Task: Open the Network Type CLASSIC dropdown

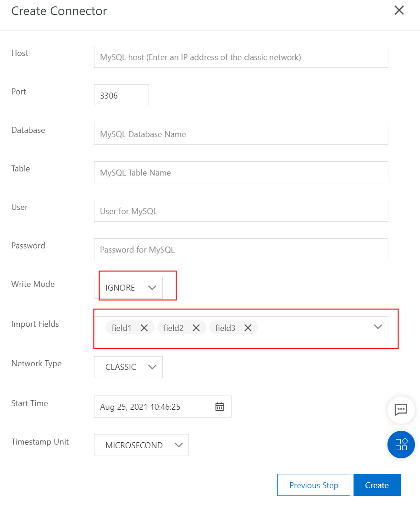Action: (x=128, y=367)
